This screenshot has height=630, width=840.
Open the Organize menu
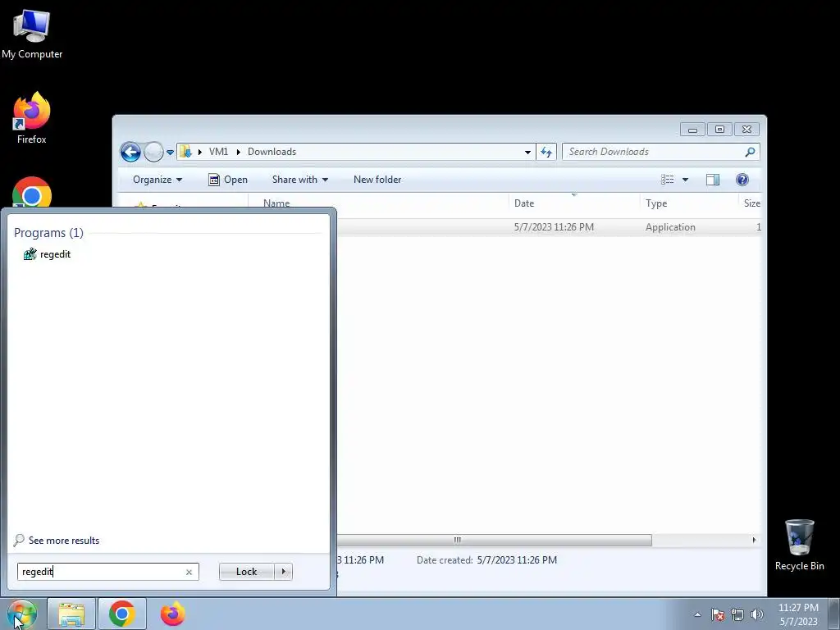[157, 180]
